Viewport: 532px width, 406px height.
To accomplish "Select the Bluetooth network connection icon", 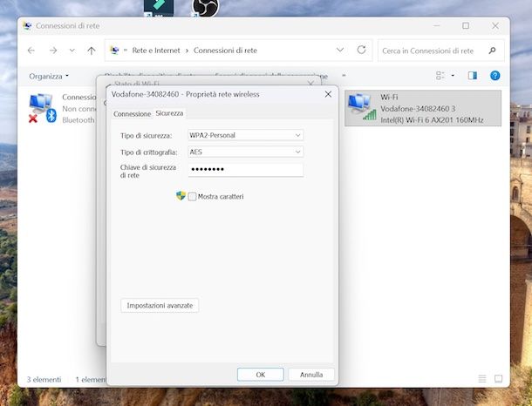I will (x=43, y=108).
